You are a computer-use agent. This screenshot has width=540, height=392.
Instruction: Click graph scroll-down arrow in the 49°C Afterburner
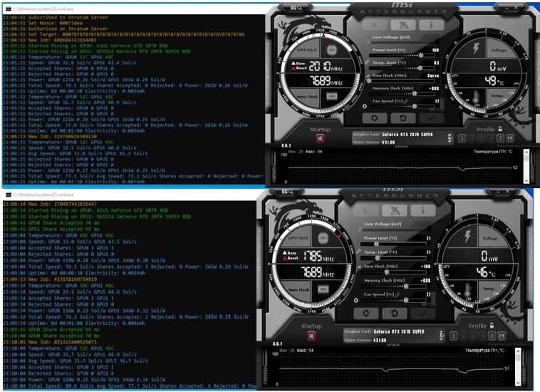pyautogui.click(x=526, y=180)
